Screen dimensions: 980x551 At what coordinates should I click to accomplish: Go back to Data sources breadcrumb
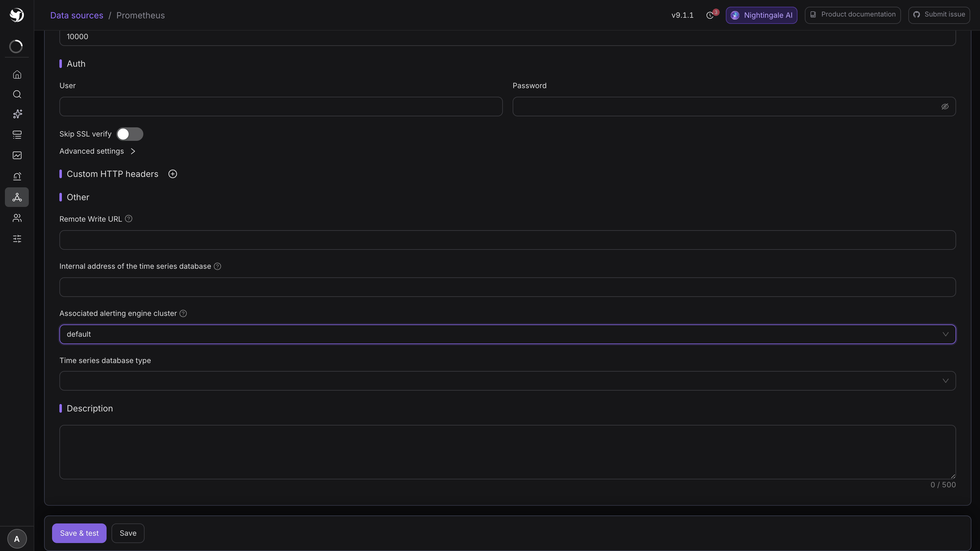(x=77, y=15)
